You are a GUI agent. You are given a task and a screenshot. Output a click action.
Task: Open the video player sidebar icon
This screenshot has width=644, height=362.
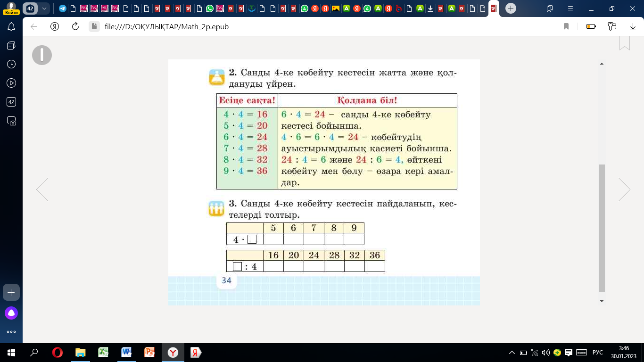pos(11,83)
